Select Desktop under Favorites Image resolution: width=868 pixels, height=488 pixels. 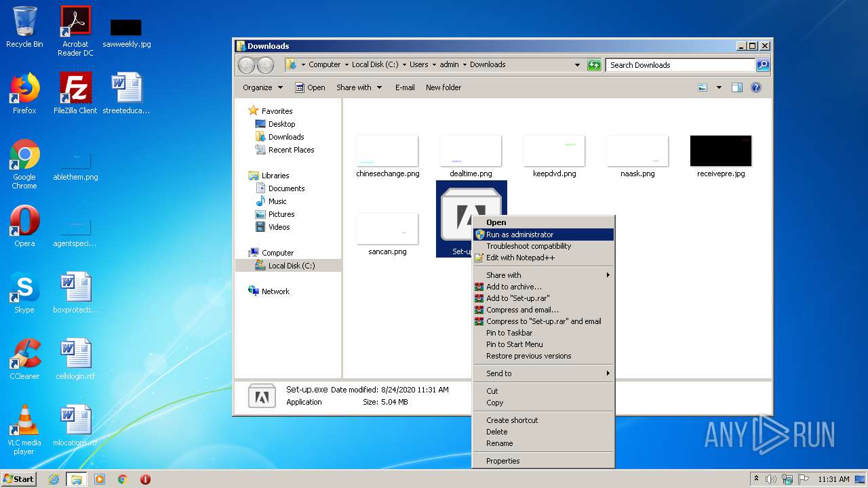tap(275, 124)
